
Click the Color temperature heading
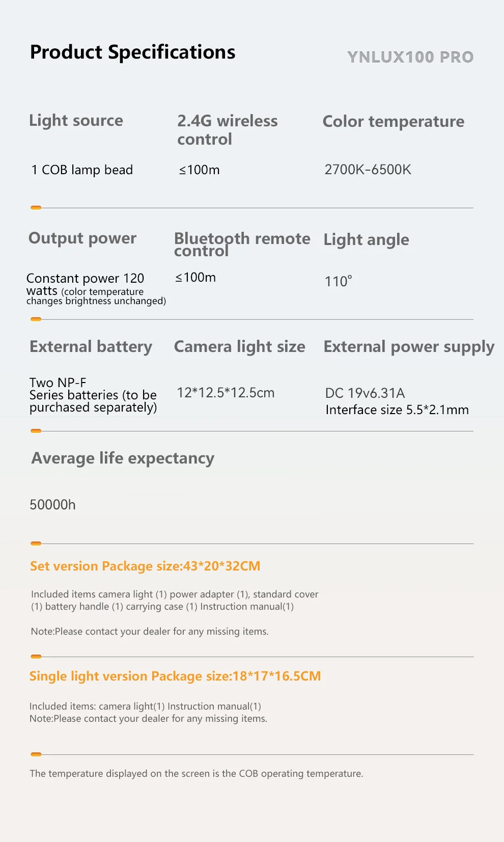point(393,122)
